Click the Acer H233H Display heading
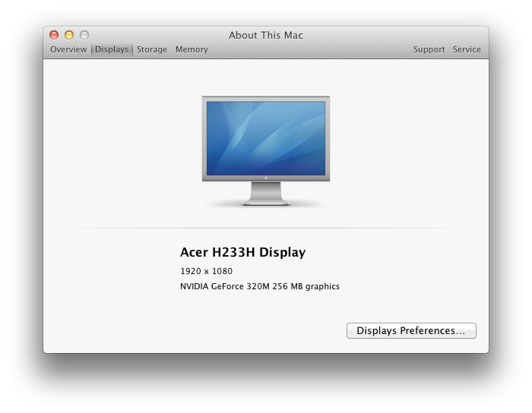532x413 pixels. coord(242,252)
